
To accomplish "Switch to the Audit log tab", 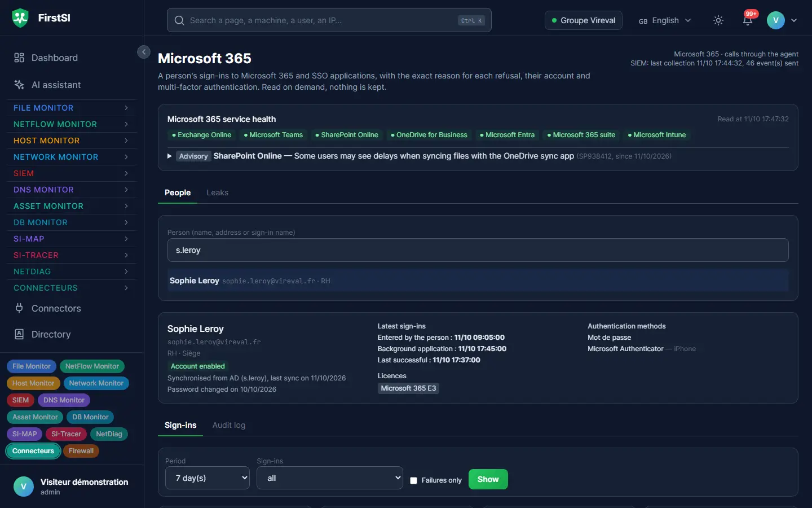I will 229,425.
